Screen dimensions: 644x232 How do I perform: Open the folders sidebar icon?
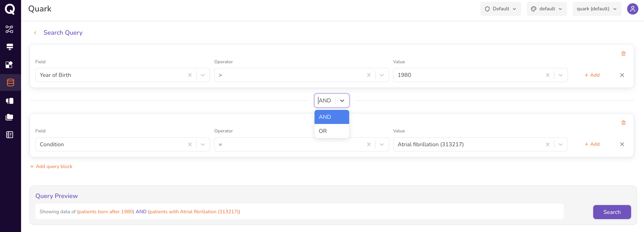coord(10,117)
